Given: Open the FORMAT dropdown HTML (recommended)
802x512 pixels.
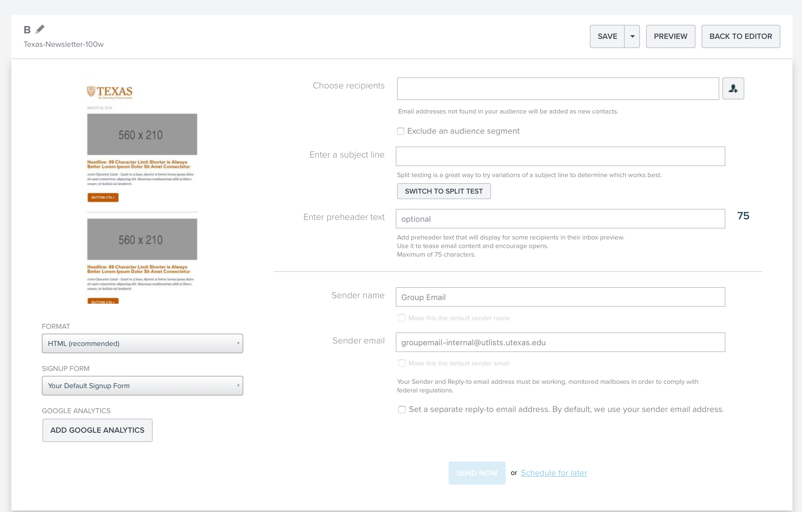Looking at the screenshot, I should click(x=142, y=343).
